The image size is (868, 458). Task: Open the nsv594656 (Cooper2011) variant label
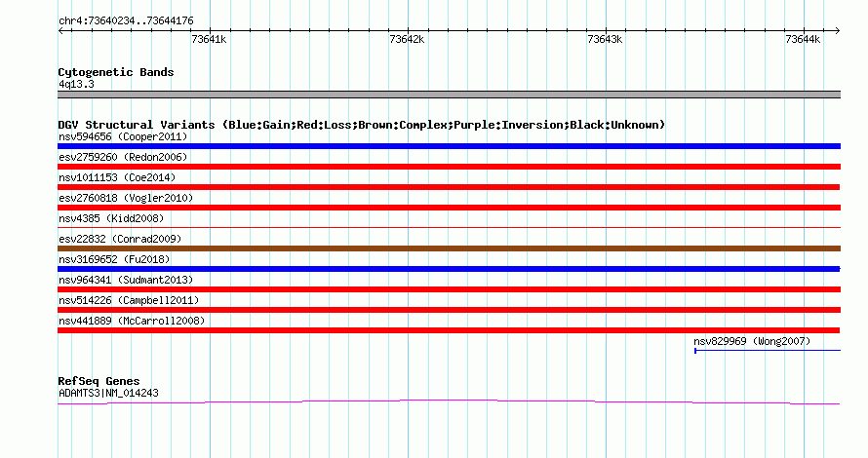(x=123, y=136)
